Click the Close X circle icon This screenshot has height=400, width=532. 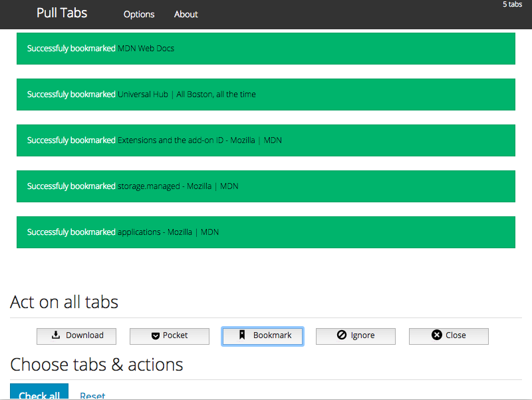(x=437, y=335)
